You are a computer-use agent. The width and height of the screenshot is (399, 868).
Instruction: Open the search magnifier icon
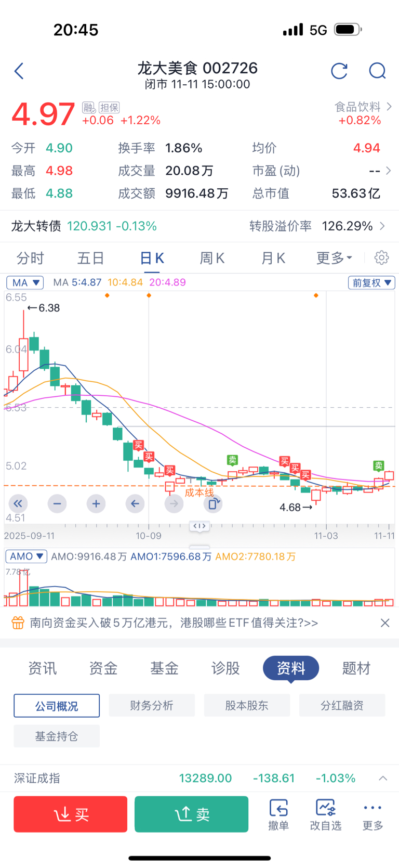click(377, 71)
